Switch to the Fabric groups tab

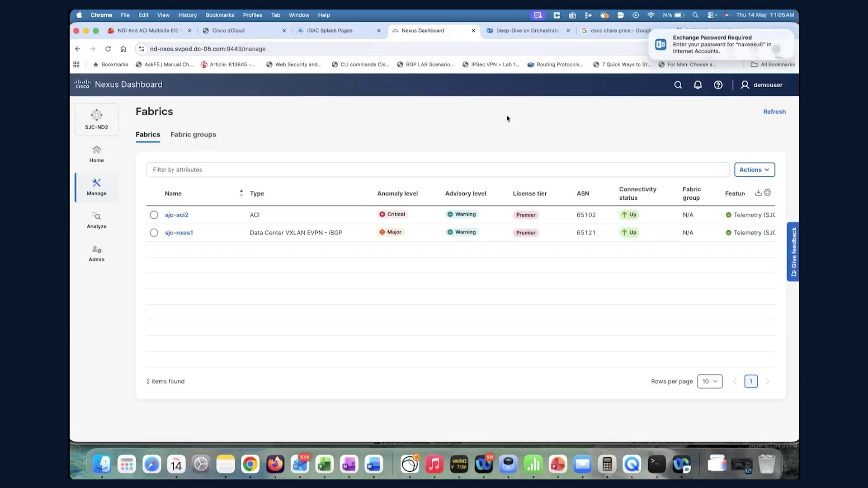[x=193, y=135]
